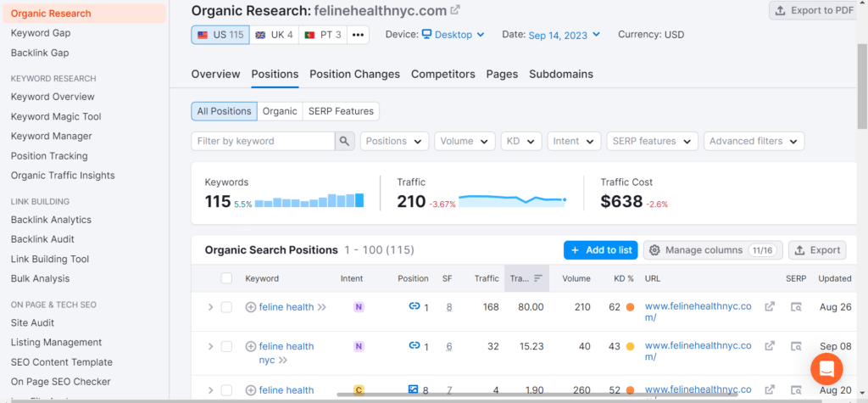Switch to the Overview tab

[x=216, y=74]
